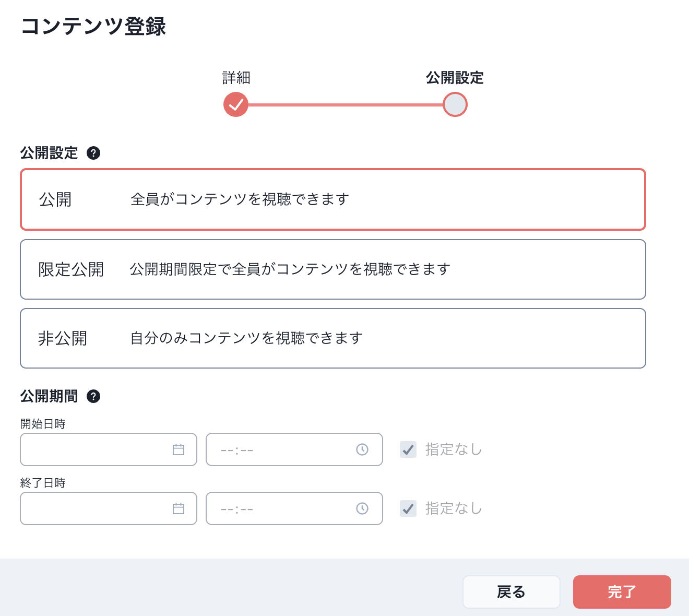The image size is (689, 616).
Task: Click the help icon next to 公開期間 heading
Action: pyautogui.click(x=93, y=396)
